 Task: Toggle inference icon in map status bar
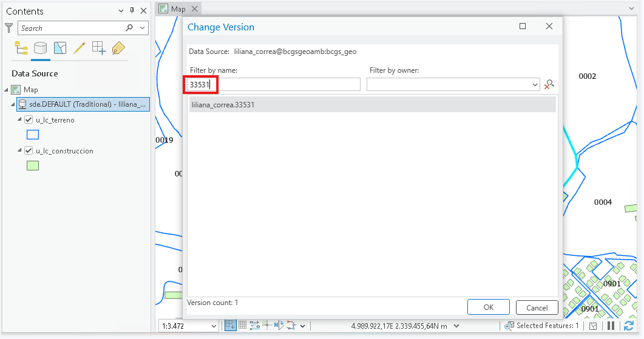(x=267, y=326)
